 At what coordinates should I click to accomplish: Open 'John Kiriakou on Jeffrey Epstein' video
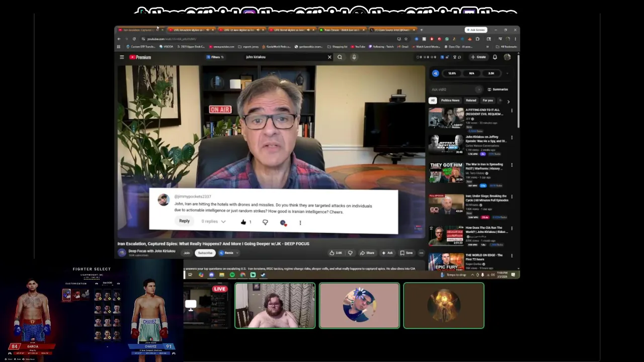pyautogui.click(x=446, y=145)
